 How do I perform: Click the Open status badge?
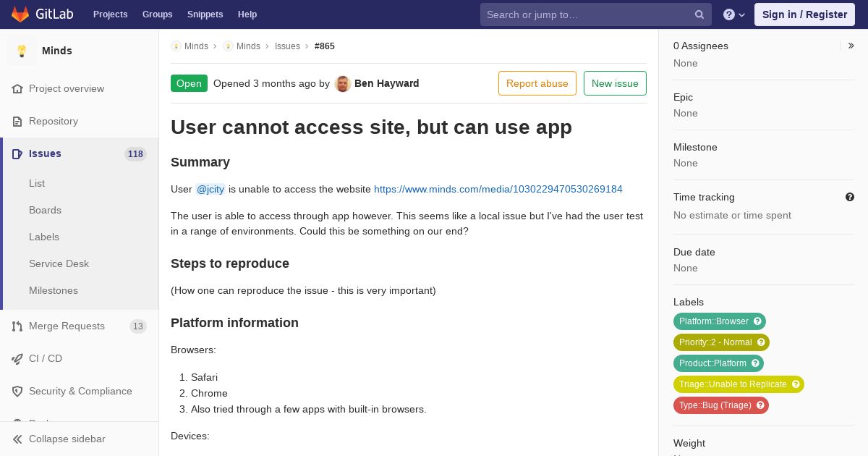(x=189, y=83)
